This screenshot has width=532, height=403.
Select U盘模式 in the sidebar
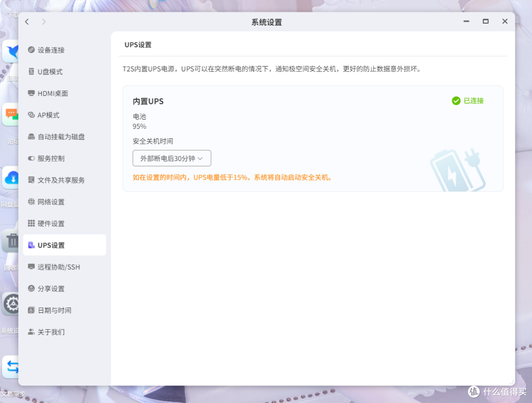[65, 71]
